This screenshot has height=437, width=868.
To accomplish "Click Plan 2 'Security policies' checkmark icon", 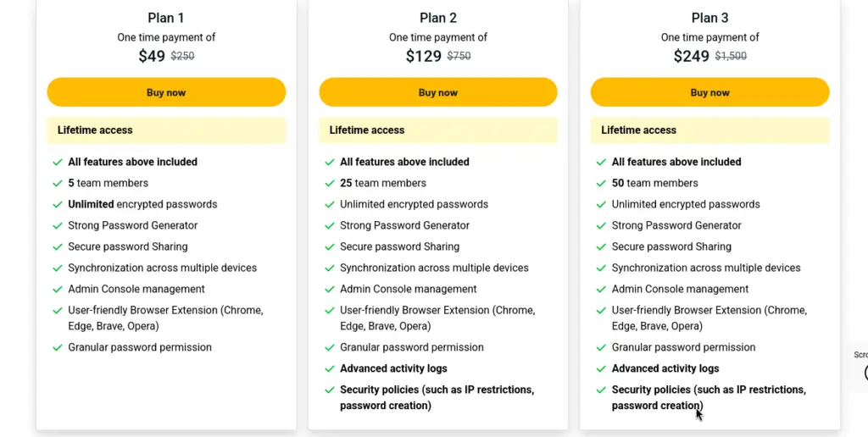I will point(330,390).
